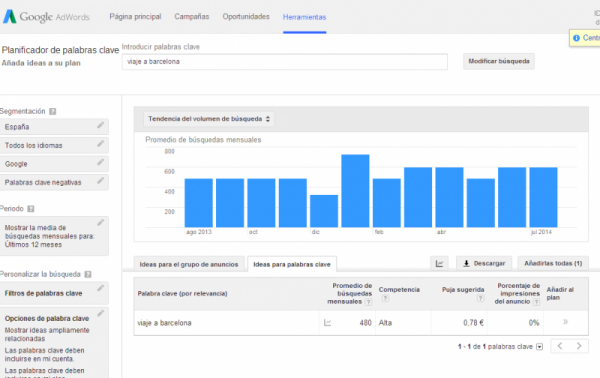This screenshot has height=378, width=600.
Task: Open rows-per-page dropdown next to palabras clave
Action: [540, 347]
